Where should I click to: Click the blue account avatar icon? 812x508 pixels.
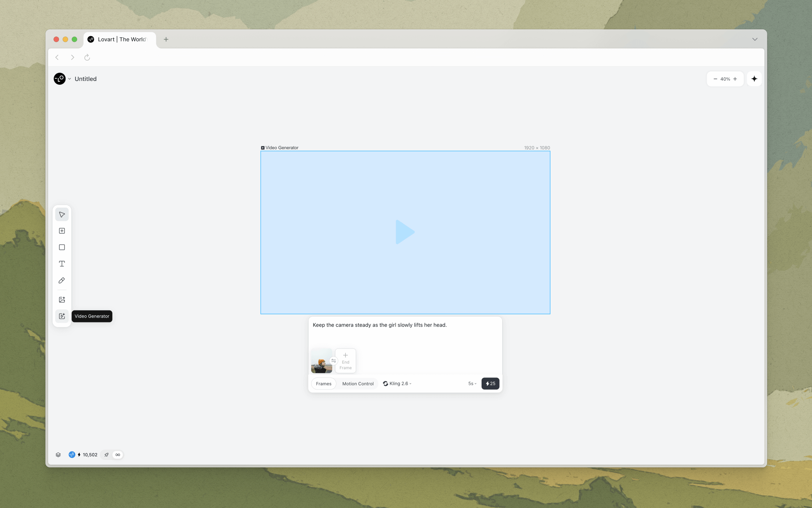click(x=72, y=455)
